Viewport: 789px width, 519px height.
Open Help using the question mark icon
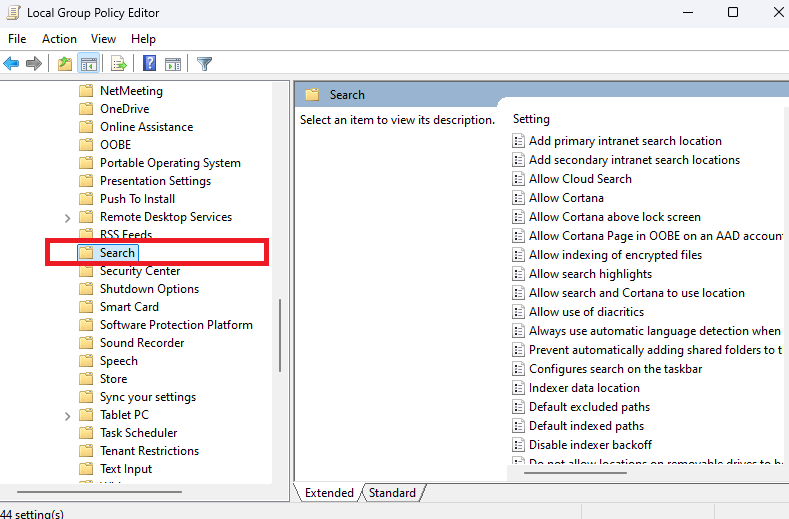point(149,64)
